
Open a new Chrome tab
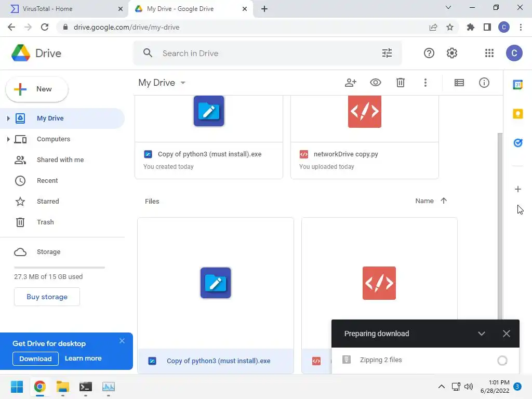click(x=264, y=9)
